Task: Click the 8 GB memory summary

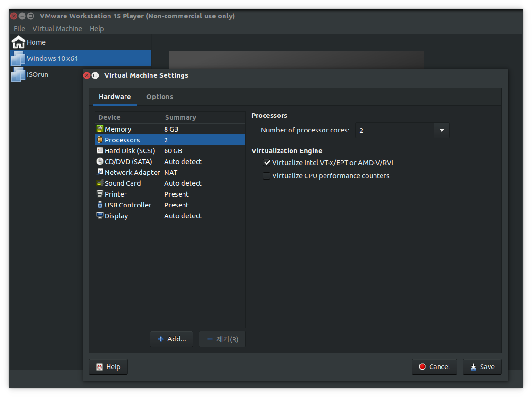Action: point(171,129)
